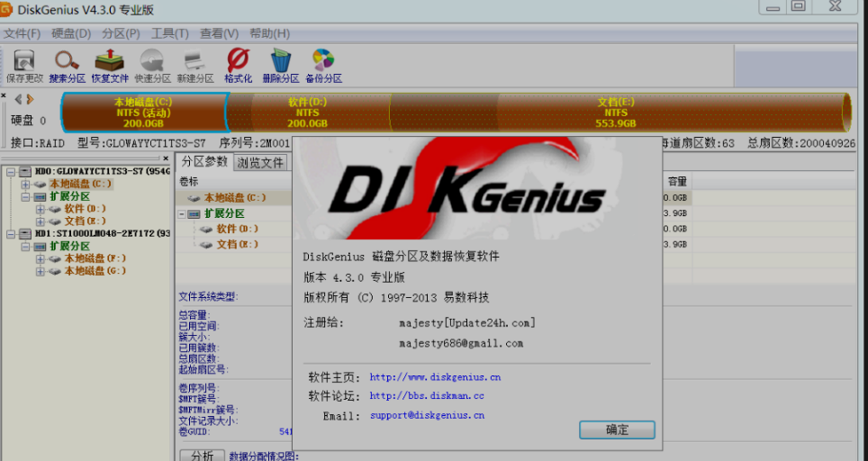Click the 分析 analyze button

pos(202,456)
